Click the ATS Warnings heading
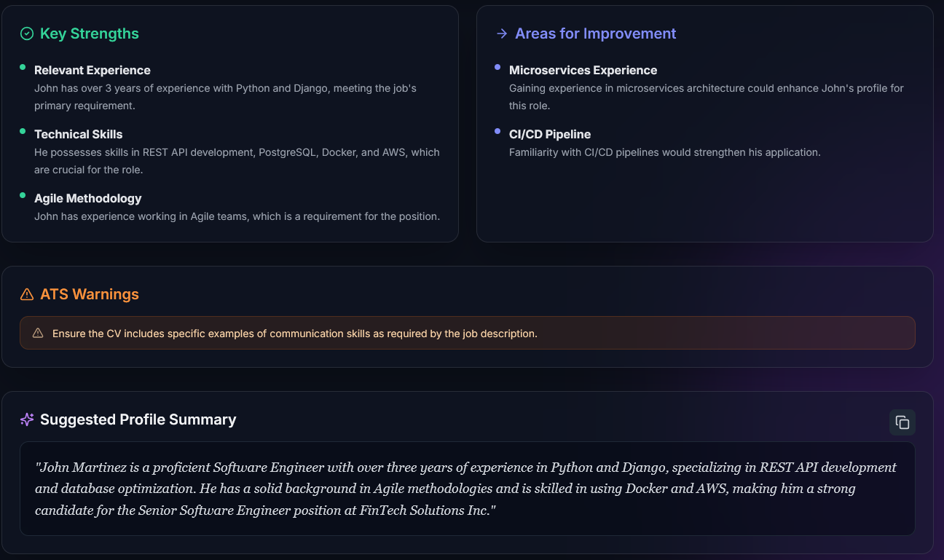The width and height of the screenshot is (944, 560). click(x=90, y=294)
